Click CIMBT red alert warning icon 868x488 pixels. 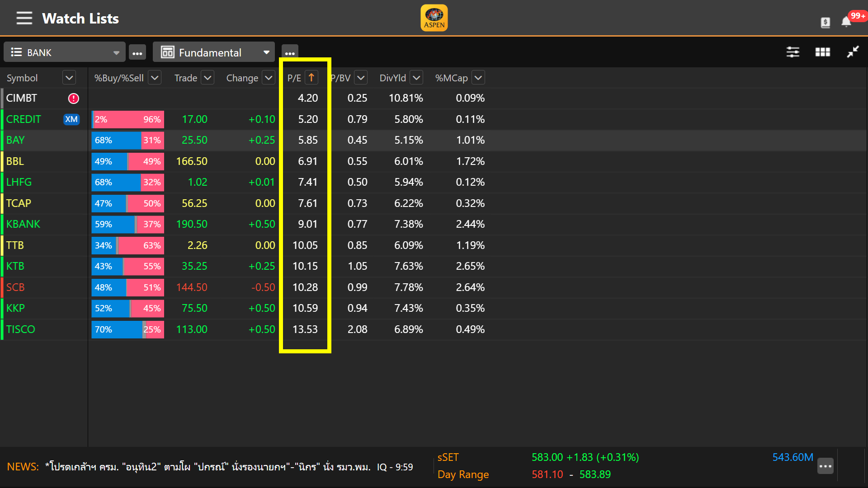[73, 98]
